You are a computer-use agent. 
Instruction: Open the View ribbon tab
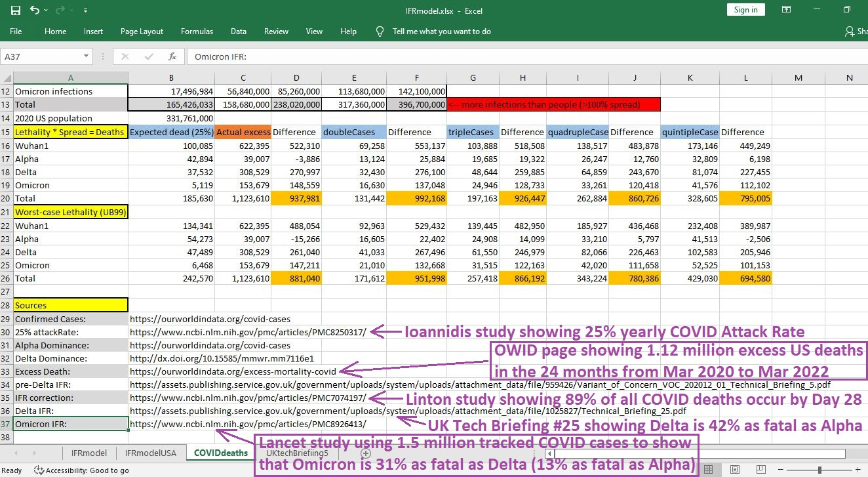click(314, 31)
